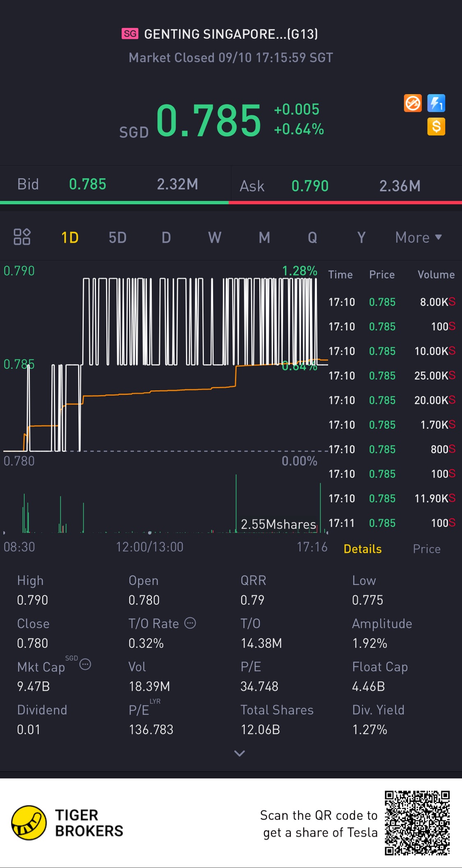Tap the green bid side of ratio bar
The width and height of the screenshot is (462, 868).
coord(114,203)
